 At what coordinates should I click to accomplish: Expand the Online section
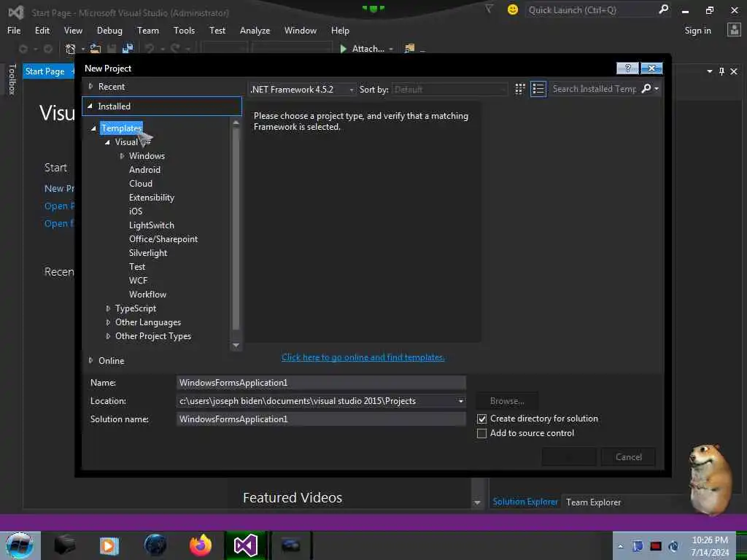[x=90, y=360]
